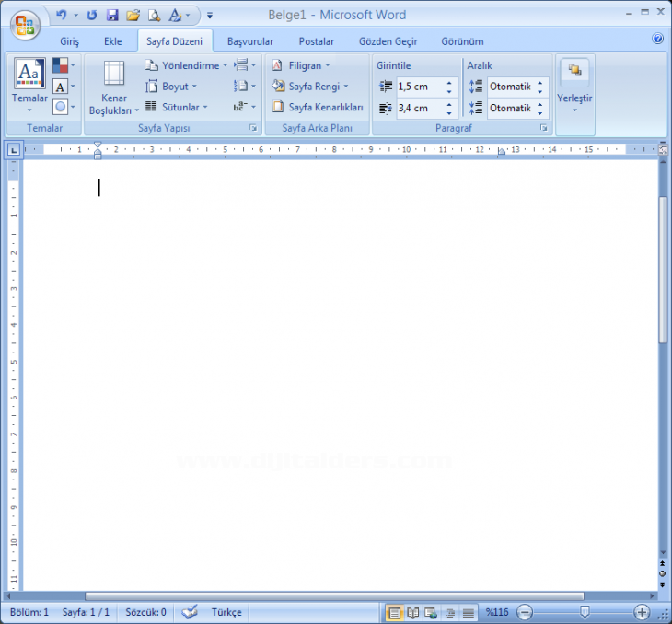Open the hyphenation menu icon

pyautogui.click(x=245, y=107)
